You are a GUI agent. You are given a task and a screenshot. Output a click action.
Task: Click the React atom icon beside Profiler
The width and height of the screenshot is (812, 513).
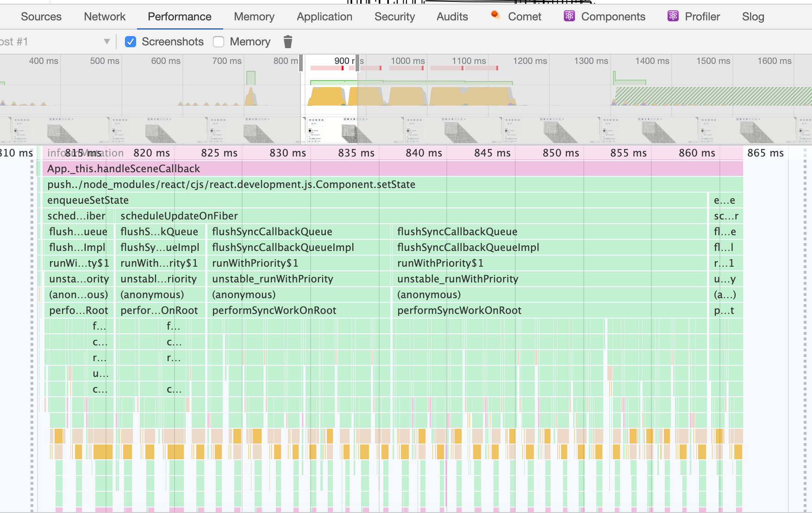pos(672,16)
